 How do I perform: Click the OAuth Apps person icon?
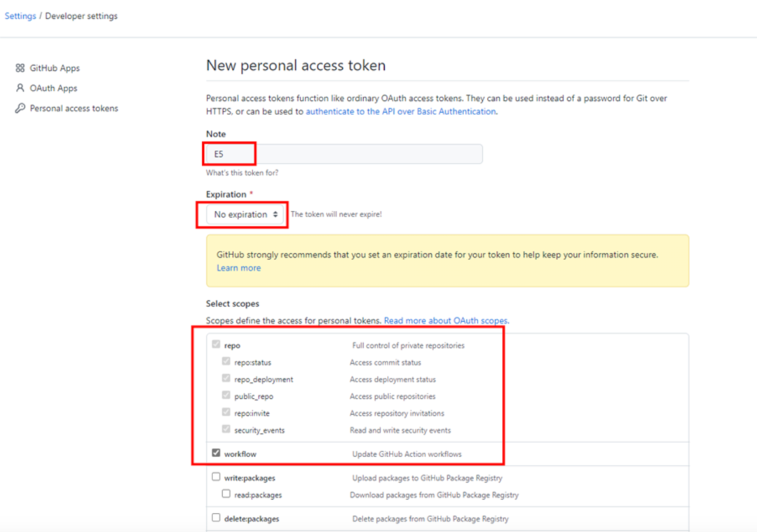(x=20, y=88)
